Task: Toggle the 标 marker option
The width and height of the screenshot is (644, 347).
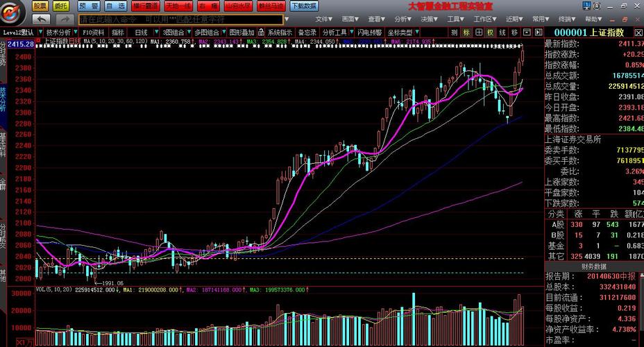Action: tap(466, 33)
